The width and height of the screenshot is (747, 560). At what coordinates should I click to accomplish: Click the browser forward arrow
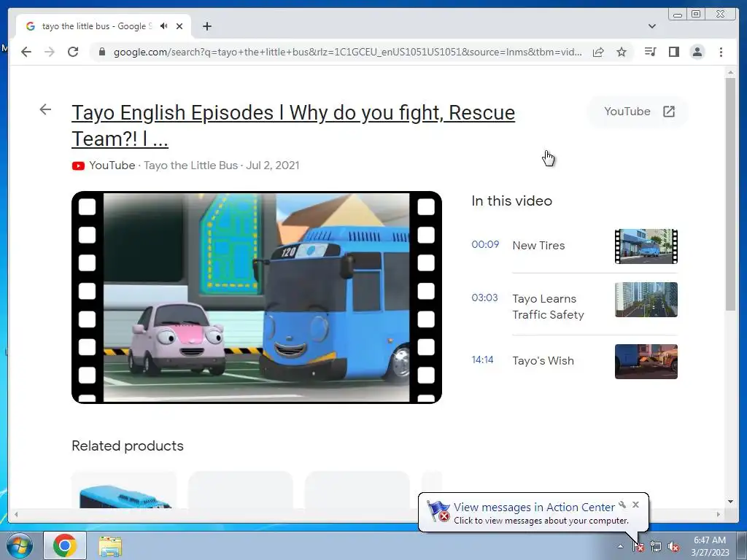[x=50, y=52]
